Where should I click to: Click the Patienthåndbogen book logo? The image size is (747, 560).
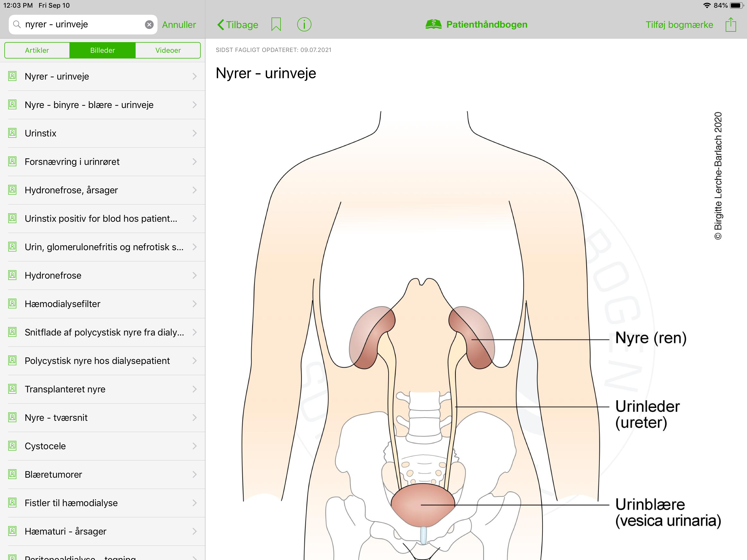[433, 25]
